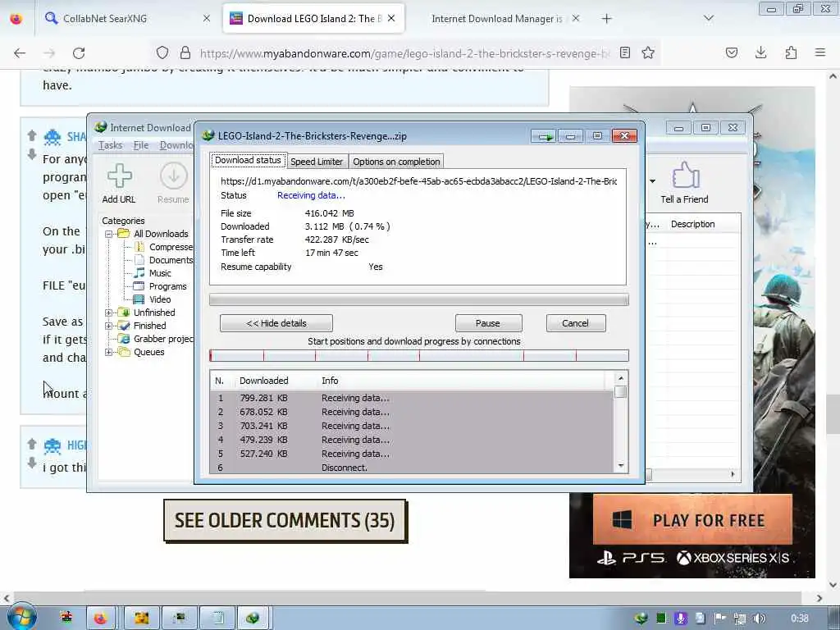The height and width of the screenshot is (630, 840).
Task: Click the Resume toolbar icon in IDM
Action: [x=174, y=176]
